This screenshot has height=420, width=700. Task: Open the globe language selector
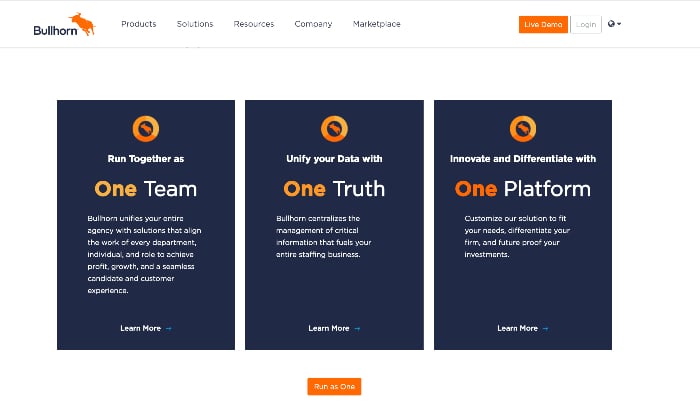point(614,24)
